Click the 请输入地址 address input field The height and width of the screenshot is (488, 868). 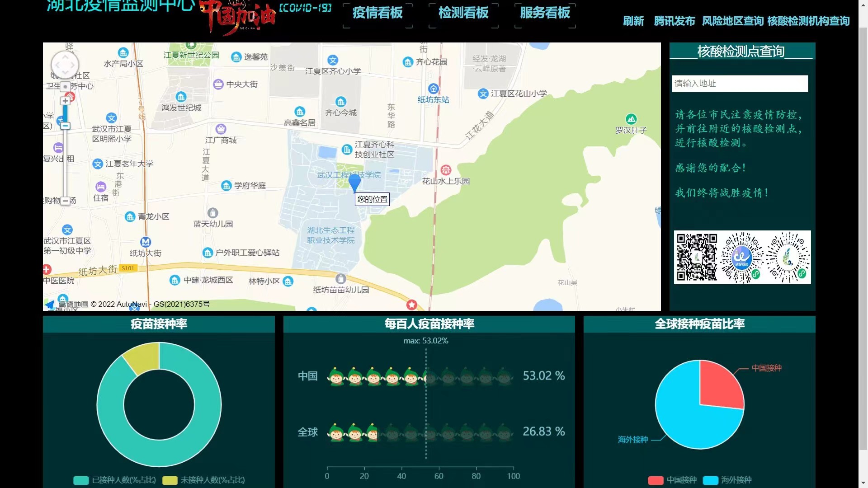point(740,84)
